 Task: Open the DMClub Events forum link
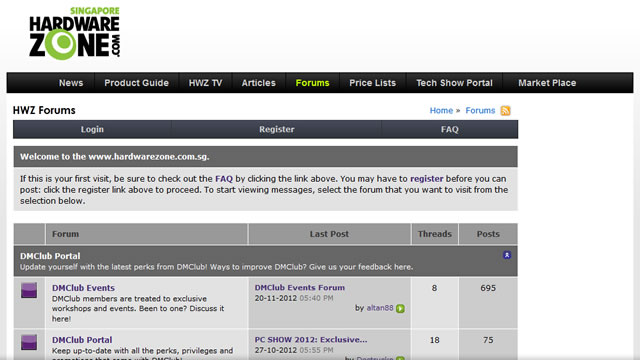83,288
